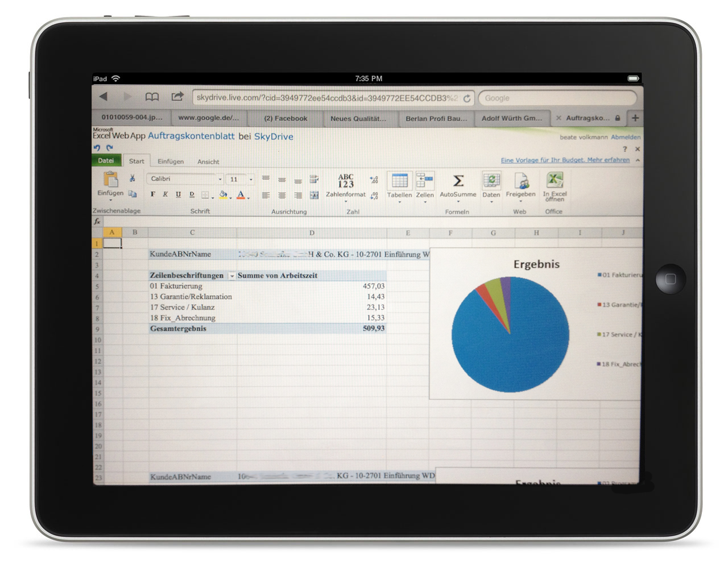The width and height of the screenshot is (728, 563).
Task: Open the Zeilenbeschriftungen filter dropdown
Action: pos(231,276)
